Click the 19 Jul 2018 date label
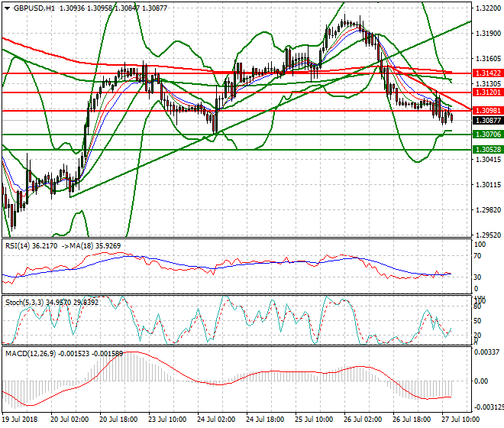The image size is (504, 428). (x=20, y=420)
